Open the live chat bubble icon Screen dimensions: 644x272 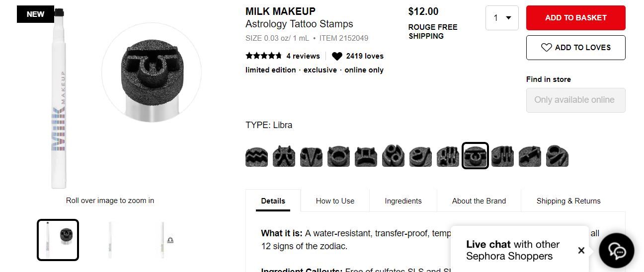(617, 251)
